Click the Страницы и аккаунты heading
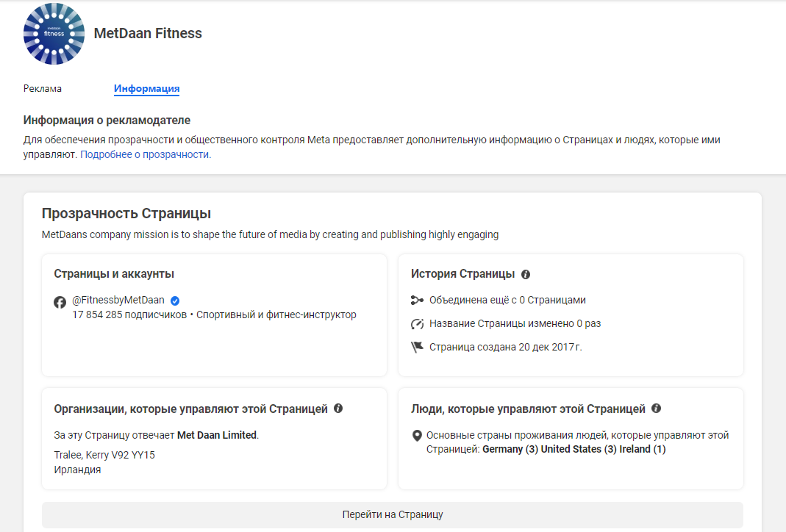Viewport: 786px width, 532px height. [114, 274]
